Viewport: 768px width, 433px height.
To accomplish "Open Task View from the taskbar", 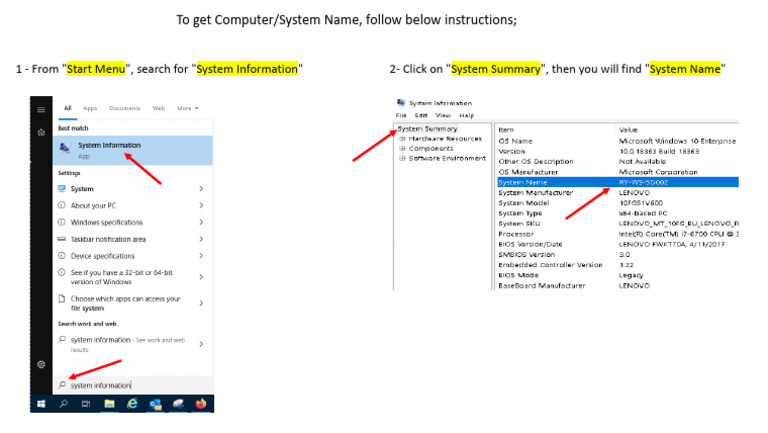I will [86, 404].
